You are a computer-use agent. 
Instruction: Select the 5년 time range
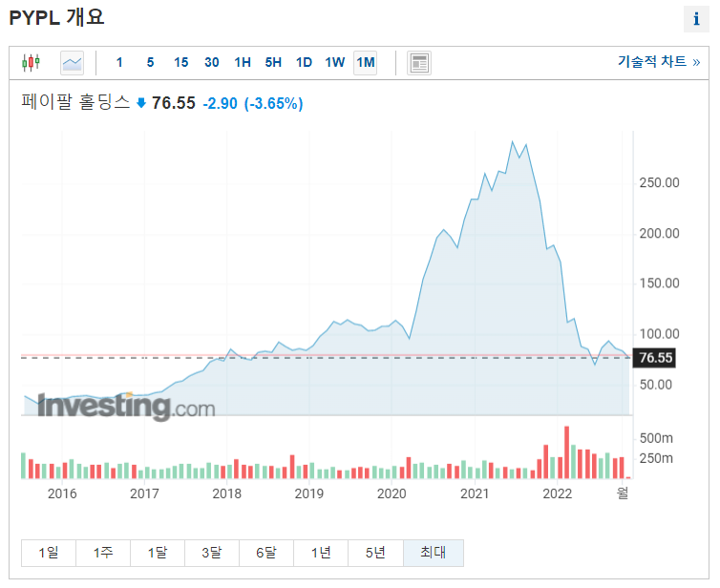point(375,553)
